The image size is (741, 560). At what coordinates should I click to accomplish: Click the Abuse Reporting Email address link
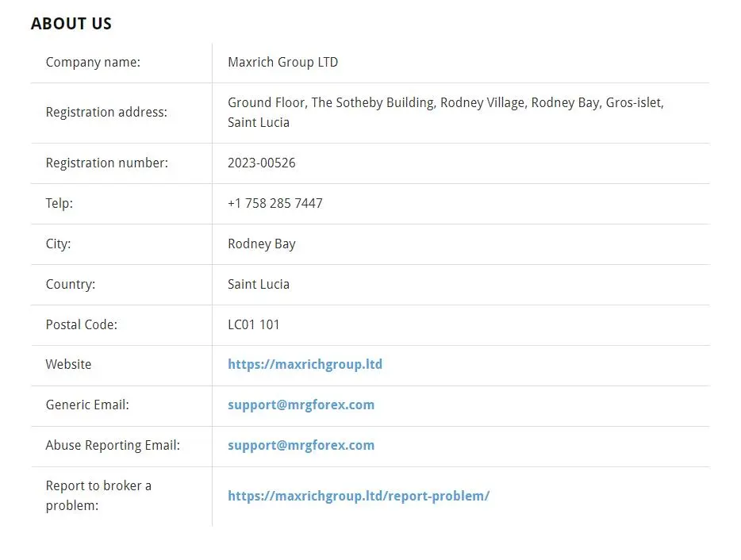click(x=301, y=445)
